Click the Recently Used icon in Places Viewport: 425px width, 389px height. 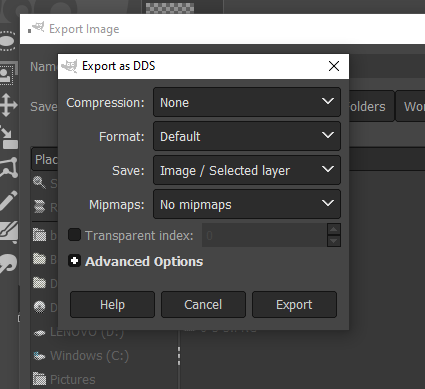click(39, 207)
